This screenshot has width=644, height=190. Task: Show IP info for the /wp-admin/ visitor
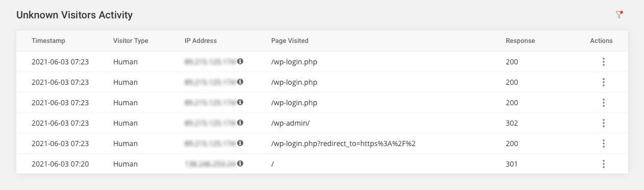tap(240, 123)
